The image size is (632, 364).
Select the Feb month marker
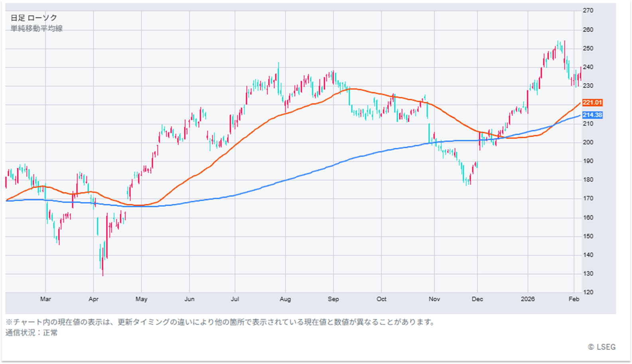point(574,299)
